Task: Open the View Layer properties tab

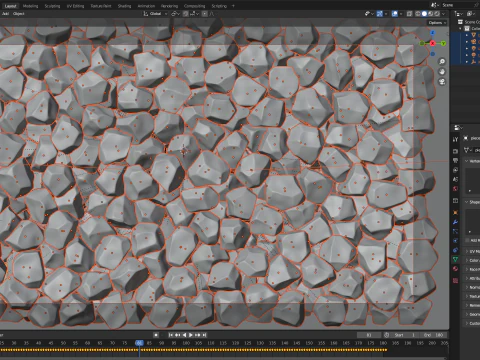Action: 455,170
